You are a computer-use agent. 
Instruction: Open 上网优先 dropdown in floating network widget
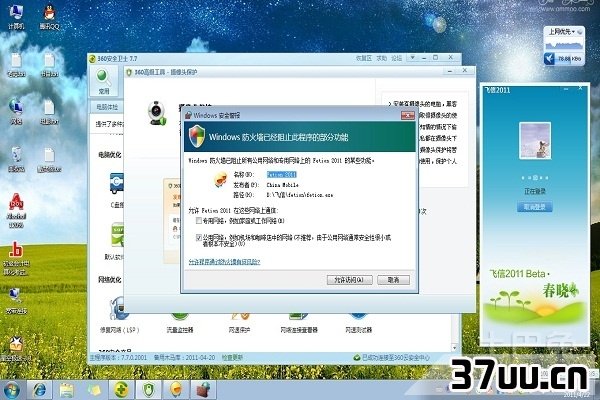[564, 31]
